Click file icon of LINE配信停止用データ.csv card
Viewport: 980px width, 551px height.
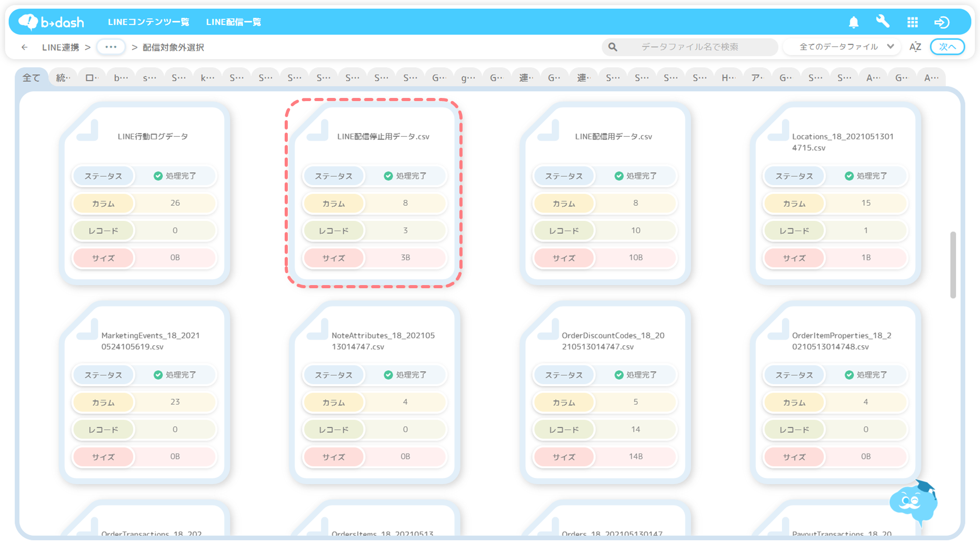318,130
